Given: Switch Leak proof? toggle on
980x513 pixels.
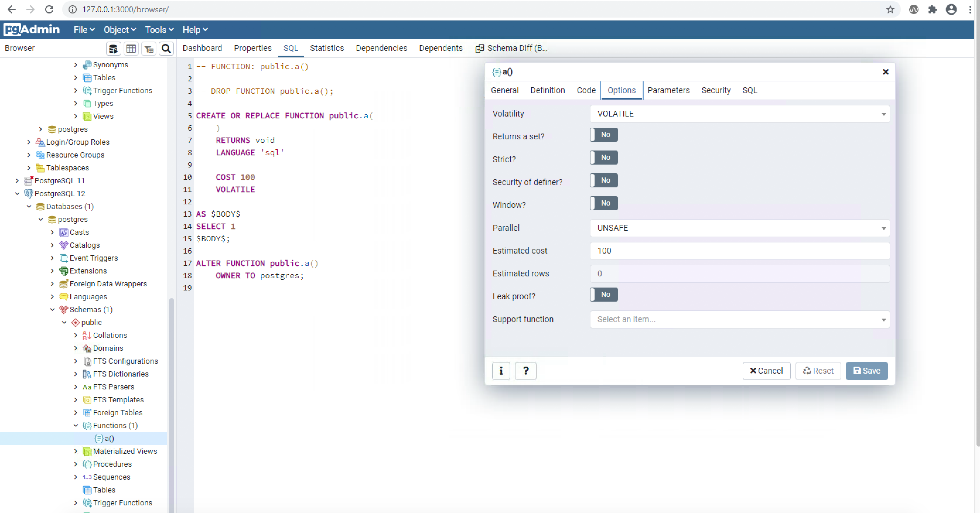Looking at the screenshot, I should pos(603,294).
